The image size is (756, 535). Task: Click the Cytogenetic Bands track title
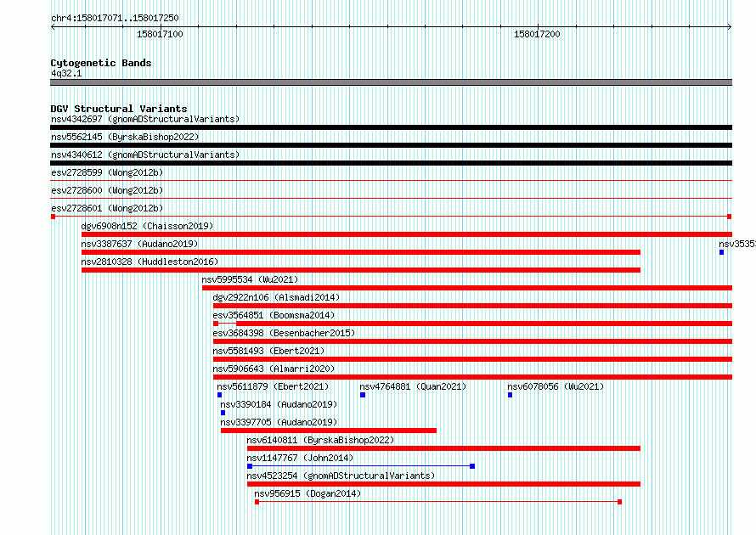pyautogui.click(x=101, y=63)
